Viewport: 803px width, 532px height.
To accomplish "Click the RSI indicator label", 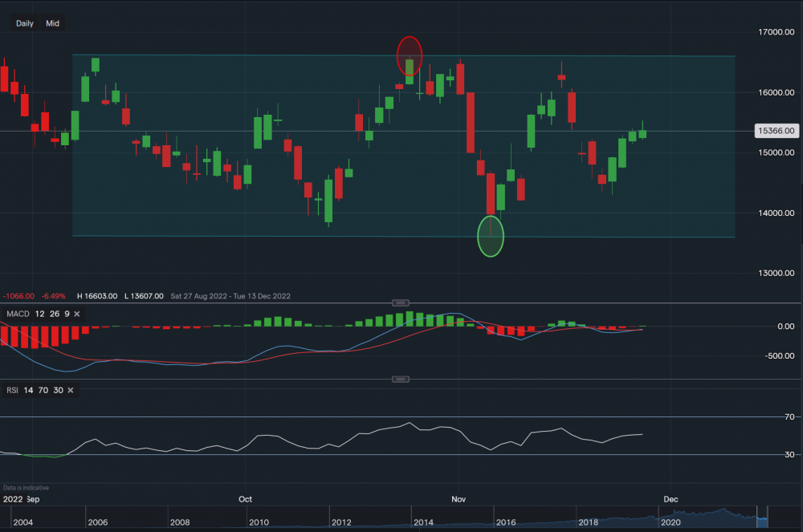I will (x=11, y=389).
